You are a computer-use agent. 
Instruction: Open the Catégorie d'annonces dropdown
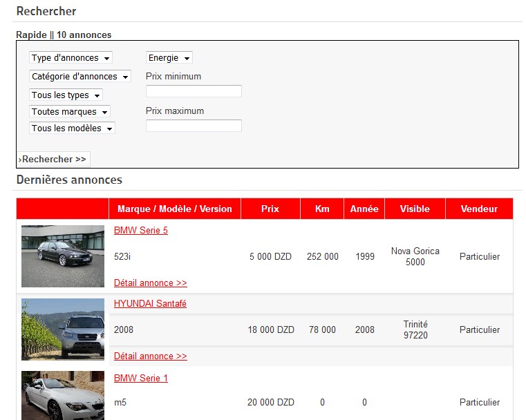[x=79, y=77]
